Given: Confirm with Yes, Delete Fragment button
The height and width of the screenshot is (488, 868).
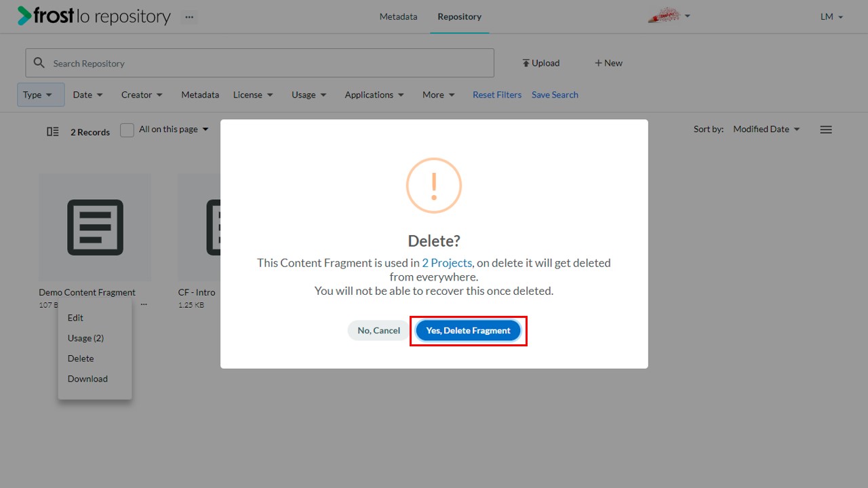Looking at the screenshot, I should tap(468, 331).
